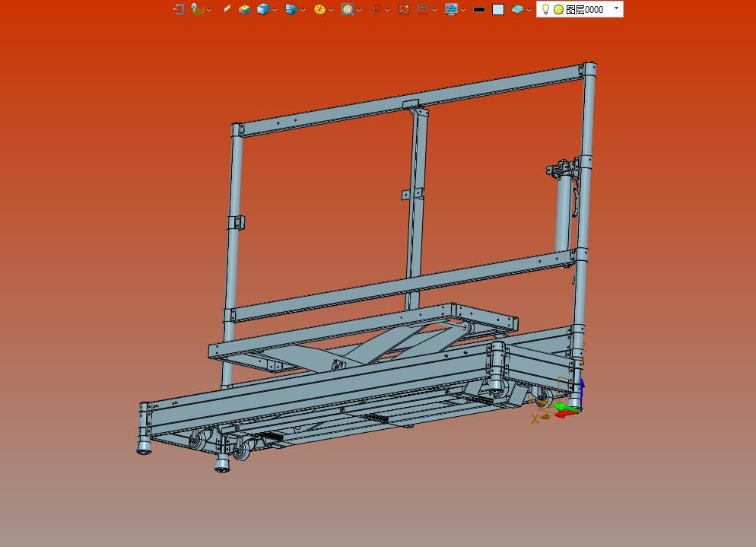Viewport: 756px width, 547px height.
Task: Click the shaded blue cube display icon
Action: tap(263, 9)
